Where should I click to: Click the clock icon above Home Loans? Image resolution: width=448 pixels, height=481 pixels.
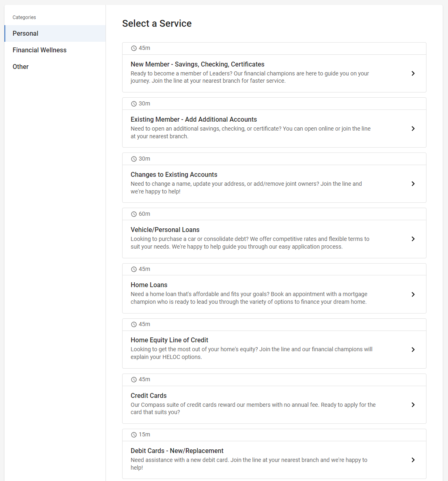click(x=134, y=269)
